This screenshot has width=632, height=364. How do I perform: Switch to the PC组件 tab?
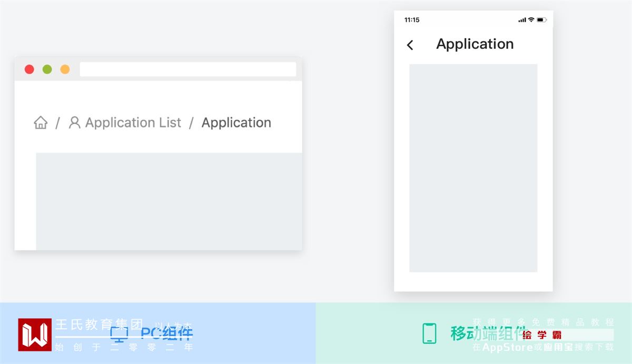coord(166,333)
